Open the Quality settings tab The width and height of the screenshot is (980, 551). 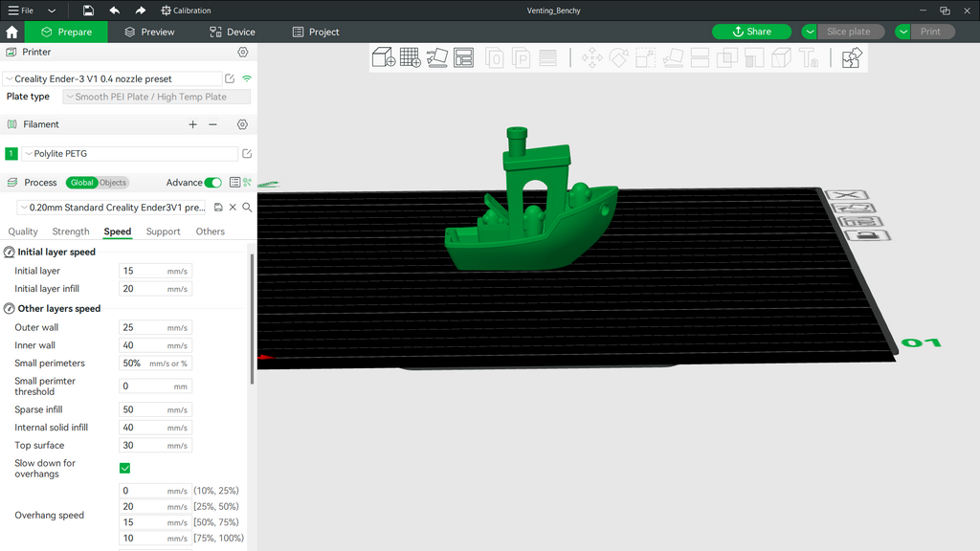pyautogui.click(x=23, y=231)
